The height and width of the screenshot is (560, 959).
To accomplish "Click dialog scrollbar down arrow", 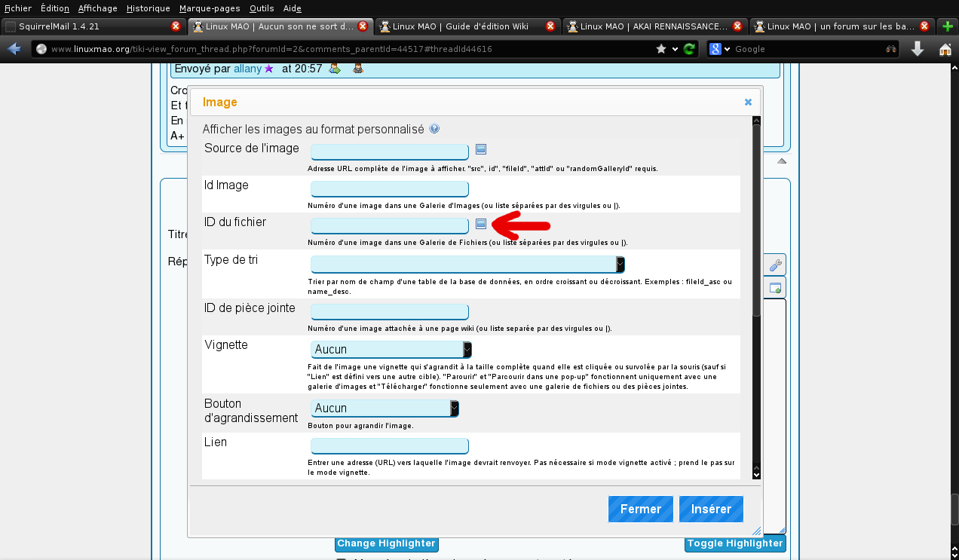I will 757,474.
